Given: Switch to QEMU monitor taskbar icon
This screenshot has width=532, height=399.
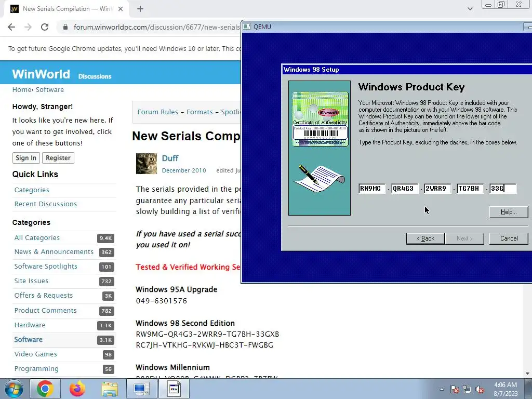Looking at the screenshot, I should point(141,389).
